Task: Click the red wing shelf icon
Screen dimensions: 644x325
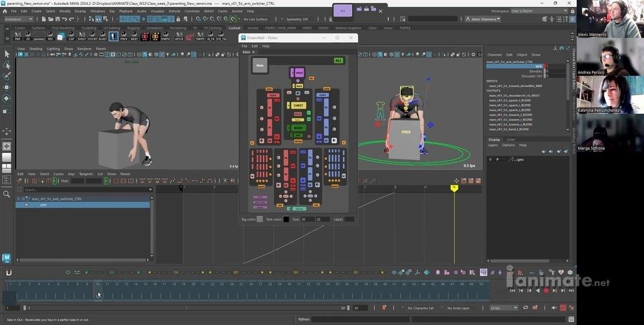Action: 189,37
